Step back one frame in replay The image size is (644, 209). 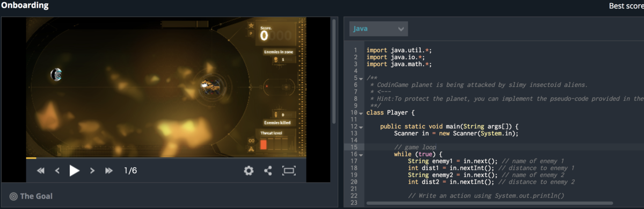57,171
